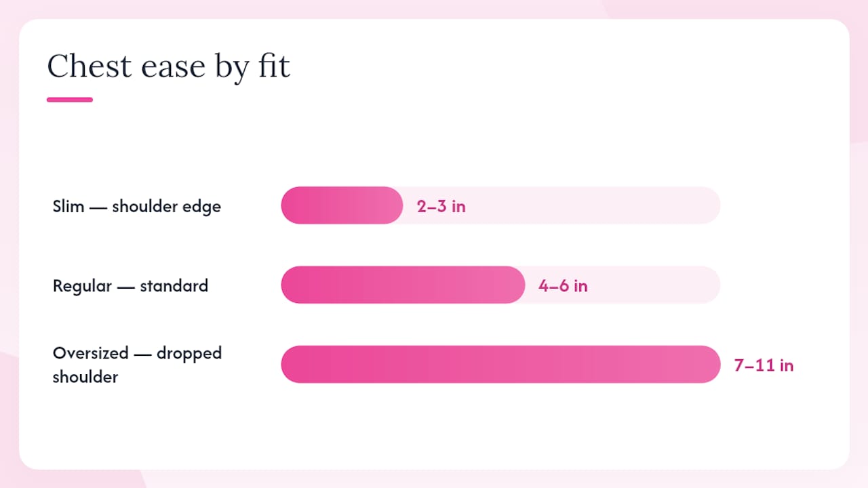Click the word "standard" in Regular row
This screenshot has width=868, height=488.
(174, 285)
